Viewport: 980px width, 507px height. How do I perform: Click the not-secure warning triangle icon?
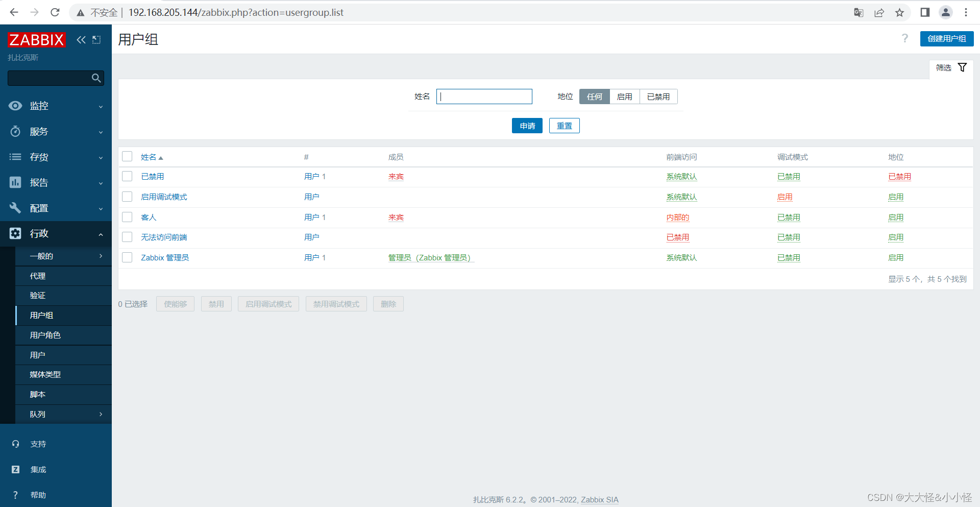tap(80, 13)
